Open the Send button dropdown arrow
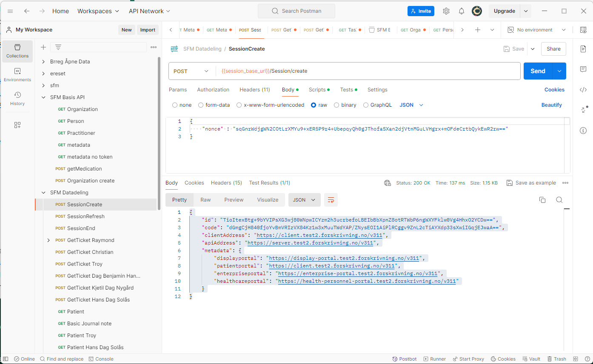 pos(559,71)
